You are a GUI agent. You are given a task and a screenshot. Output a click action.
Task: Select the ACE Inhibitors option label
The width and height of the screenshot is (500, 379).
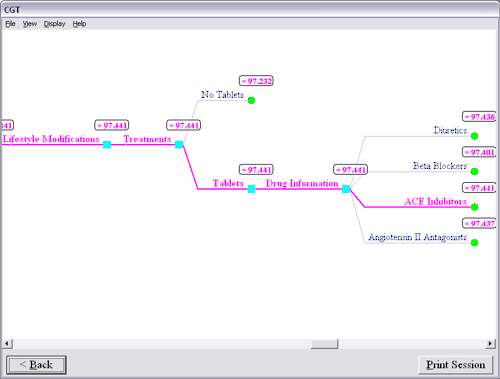coord(436,202)
